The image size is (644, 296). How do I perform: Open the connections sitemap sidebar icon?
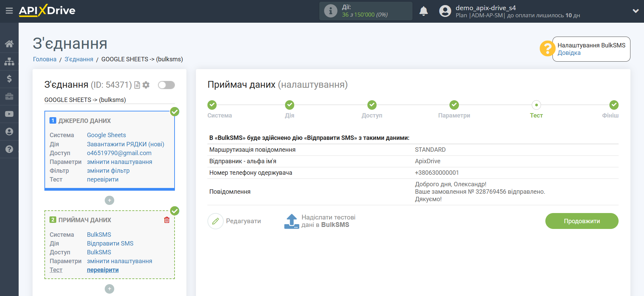click(9, 61)
